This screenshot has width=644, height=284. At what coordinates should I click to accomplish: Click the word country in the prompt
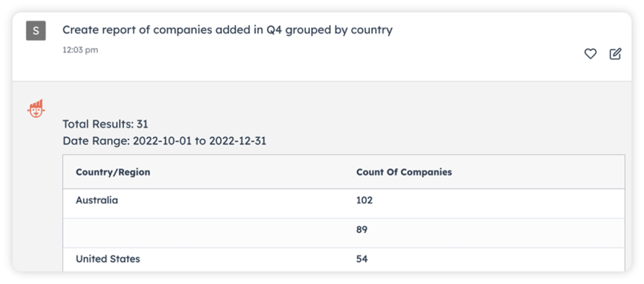pyautogui.click(x=371, y=30)
